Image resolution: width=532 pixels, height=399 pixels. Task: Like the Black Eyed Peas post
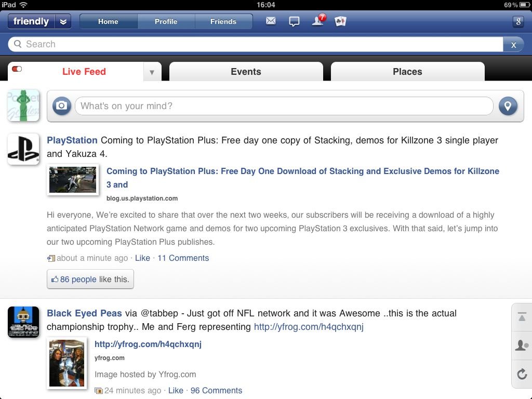point(176,391)
